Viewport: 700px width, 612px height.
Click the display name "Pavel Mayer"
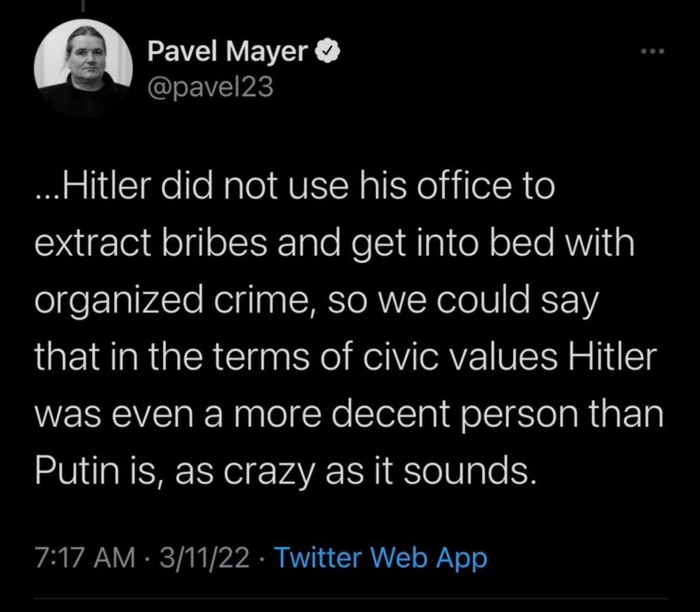pos(228,52)
